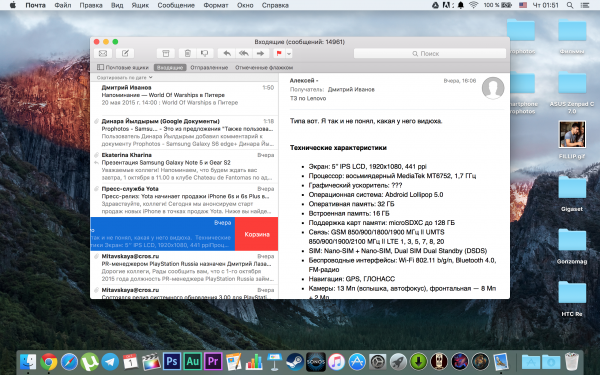600x375 pixels.
Task: Toggle the mailboxes sidebar panel
Action: (123, 67)
